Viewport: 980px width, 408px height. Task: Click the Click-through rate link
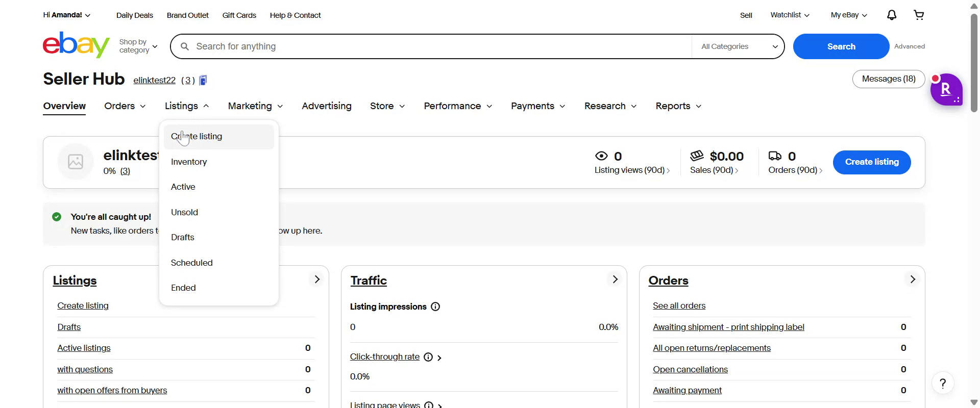[x=385, y=357]
